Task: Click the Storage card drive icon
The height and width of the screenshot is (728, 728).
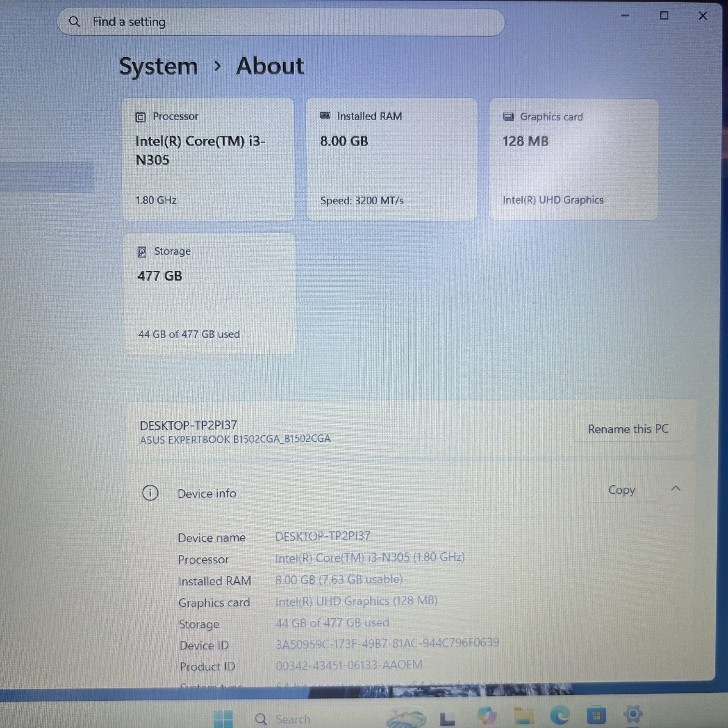Action: [x=142, y=252]
